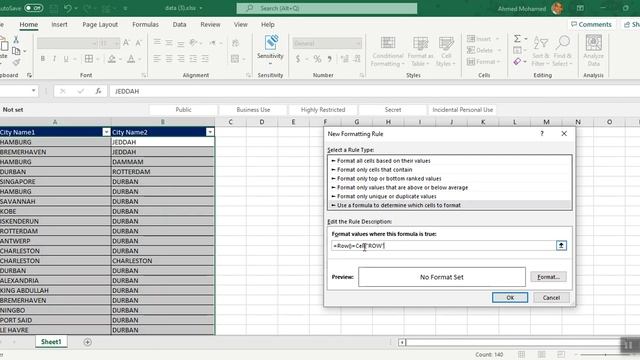
Task: Click the Format... button in dialog
Action: [x=548, y=277]
